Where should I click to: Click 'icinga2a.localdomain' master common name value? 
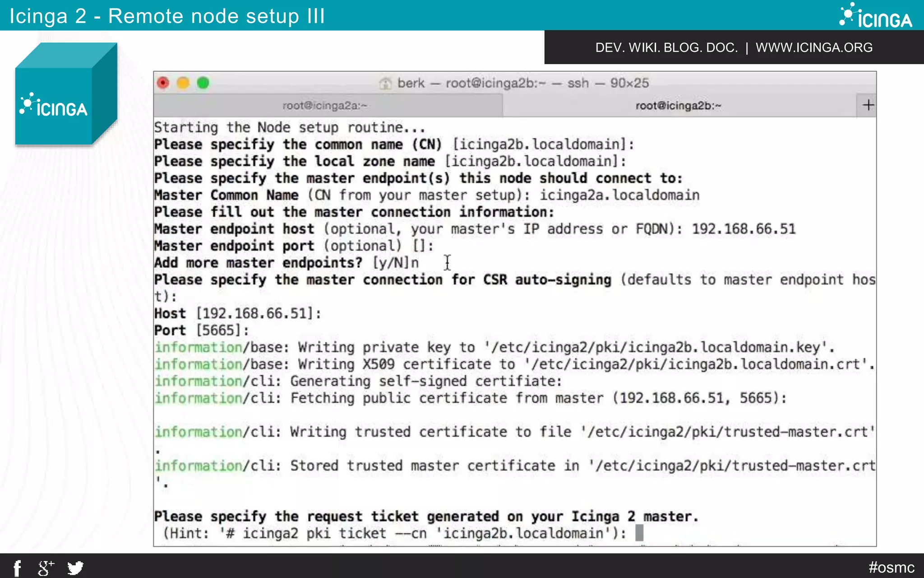[x=619, y=195]
